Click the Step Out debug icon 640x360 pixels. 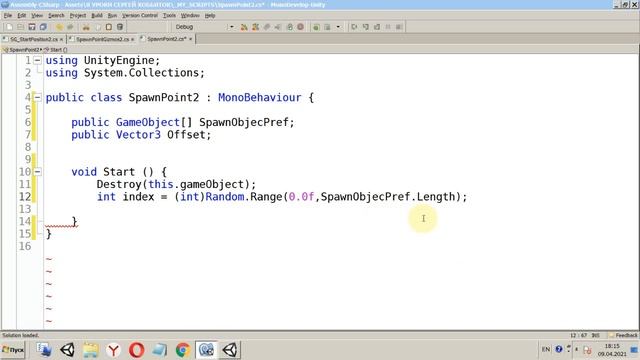[x=377, y=27]
